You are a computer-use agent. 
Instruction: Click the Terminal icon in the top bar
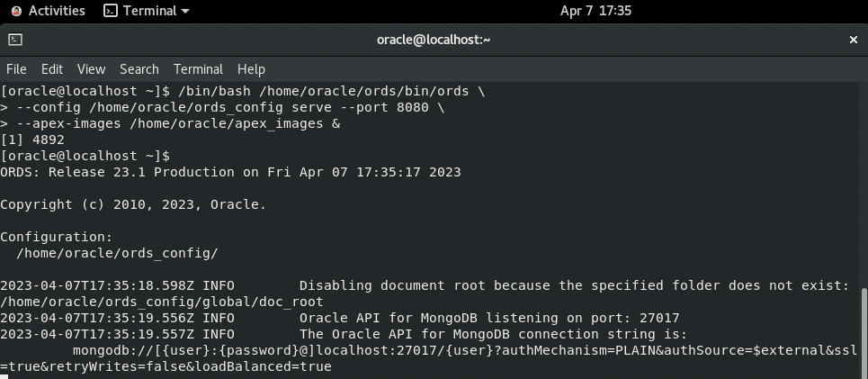point(111,11)
